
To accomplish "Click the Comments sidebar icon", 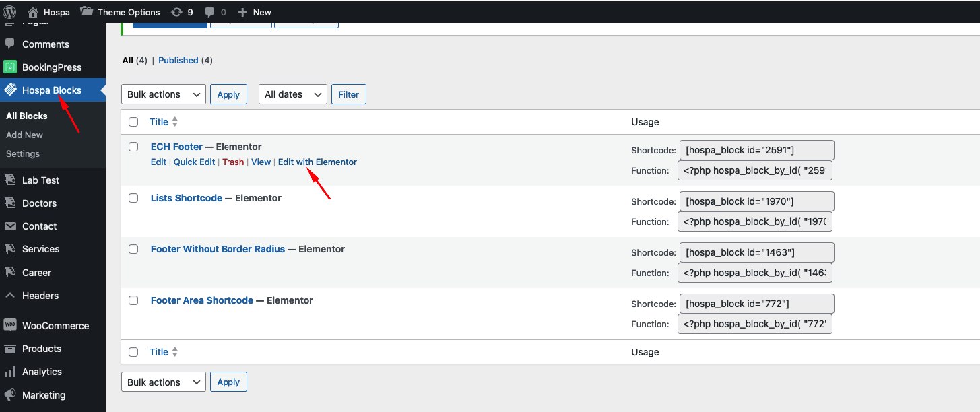I will point(9,44).
